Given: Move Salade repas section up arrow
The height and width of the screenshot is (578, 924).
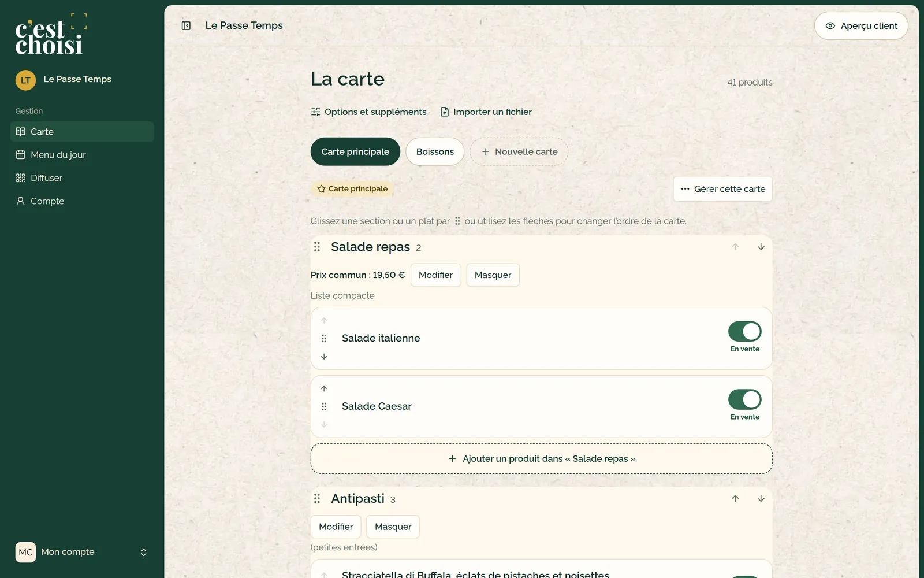Looking at the screenshot, I should point(735,247).
